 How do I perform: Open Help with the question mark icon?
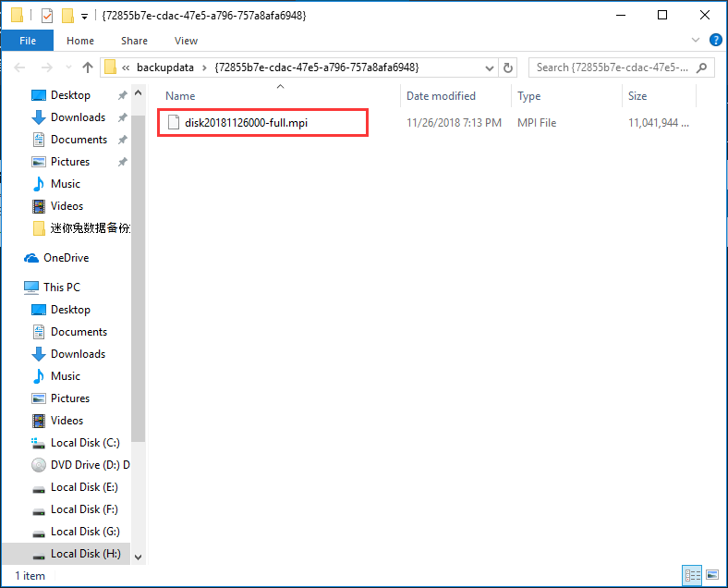(x=715, y=40)
